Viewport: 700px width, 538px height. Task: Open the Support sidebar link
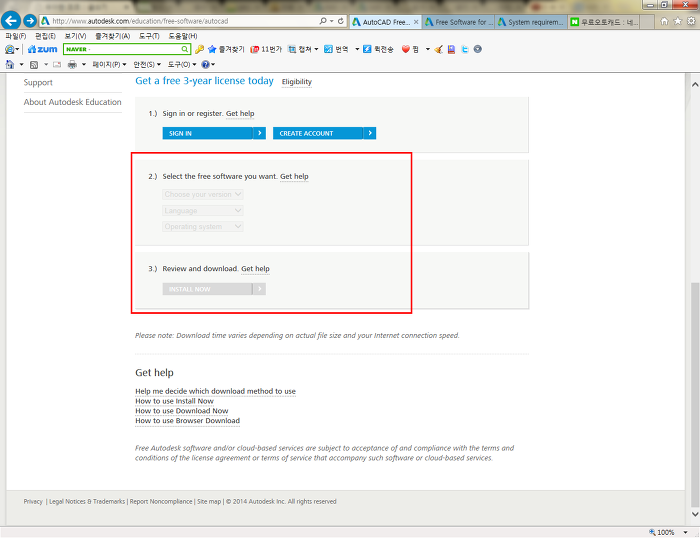pos(38,82)
